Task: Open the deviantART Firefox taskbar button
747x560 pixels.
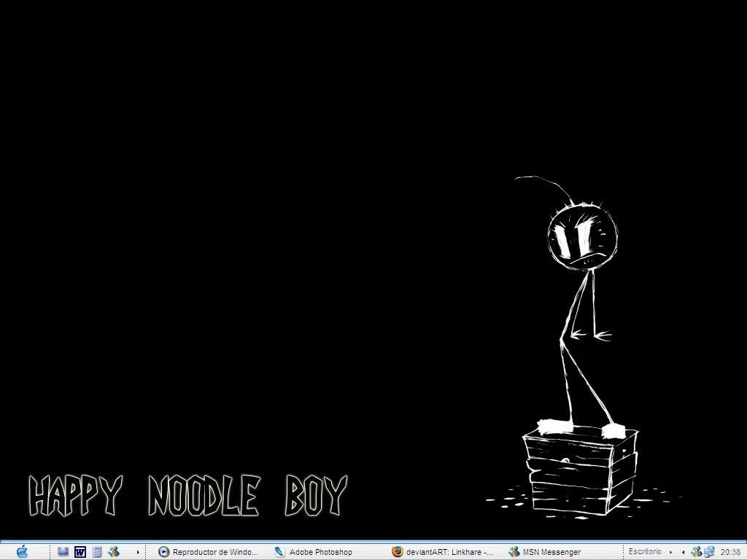Action: tap(442, 552)
